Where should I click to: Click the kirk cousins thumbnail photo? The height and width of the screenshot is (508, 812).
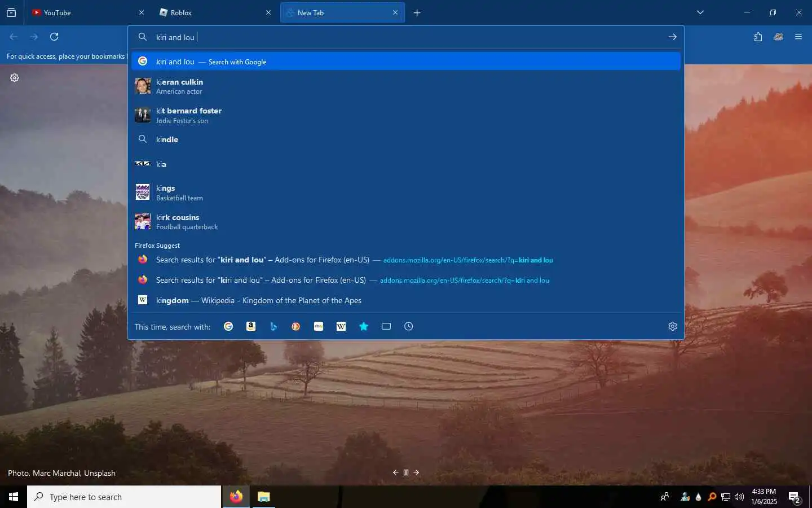tap(143, 221)
